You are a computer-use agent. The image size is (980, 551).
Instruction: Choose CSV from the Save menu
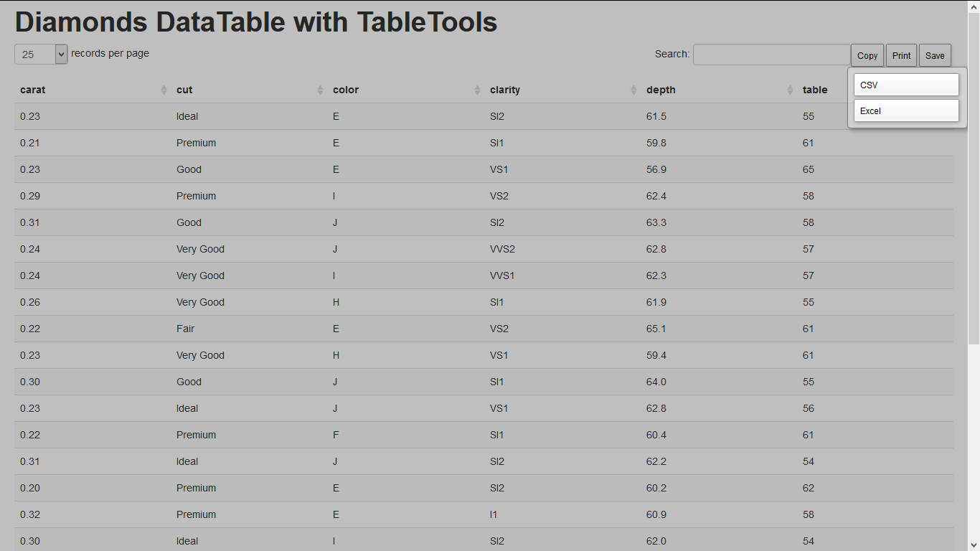(906, 85)
